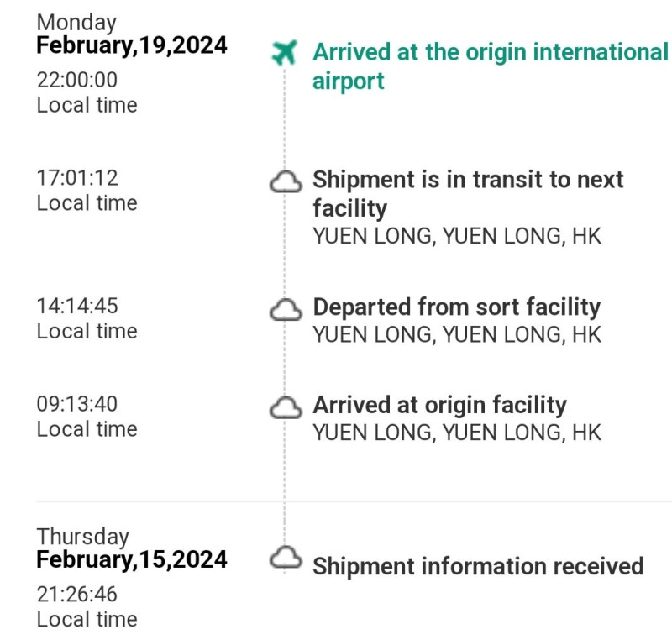Click the green airplane status icon
The width and height of the screenshot is (672, 640).
click(x=286, y=54)
